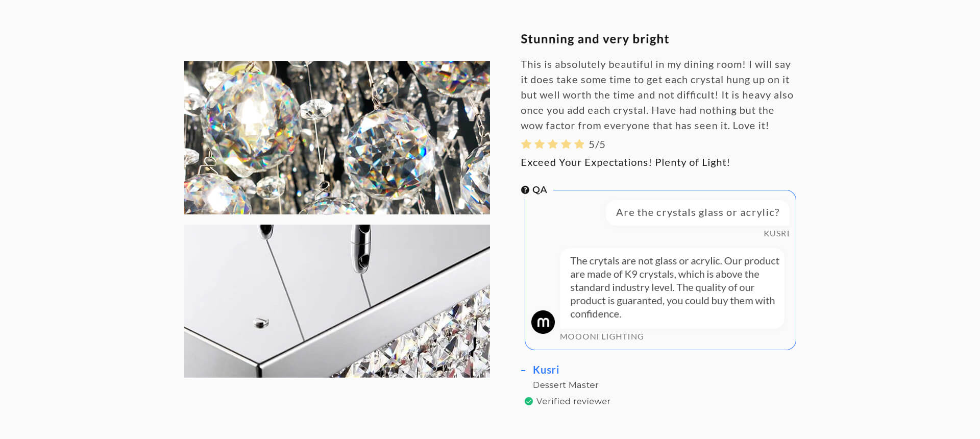This screenshot has width=980, height=439.
Task: Click the "Dessert Master" reviewer subtitle
Action: (566, 385)
